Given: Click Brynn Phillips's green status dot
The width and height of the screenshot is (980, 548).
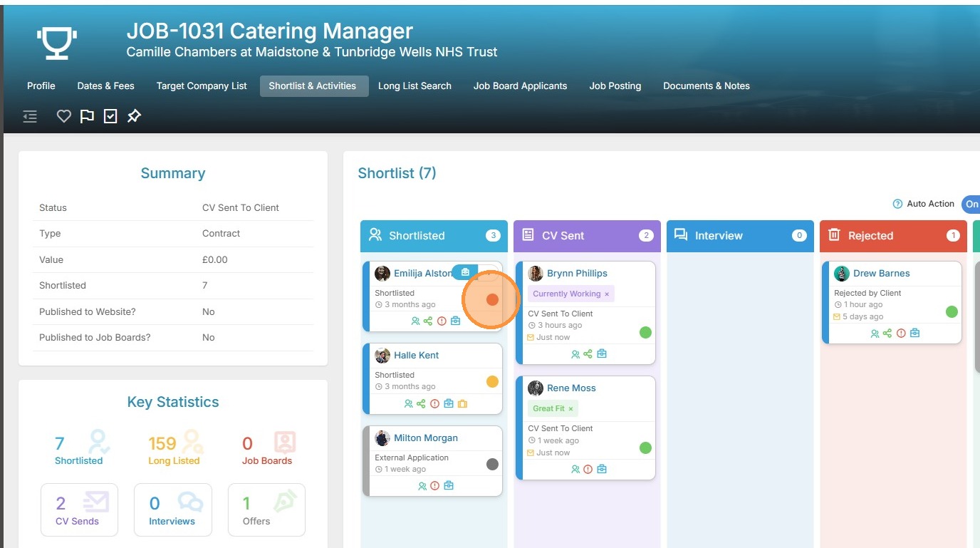Looking at the screenshot, I should (x=645, y=332).
